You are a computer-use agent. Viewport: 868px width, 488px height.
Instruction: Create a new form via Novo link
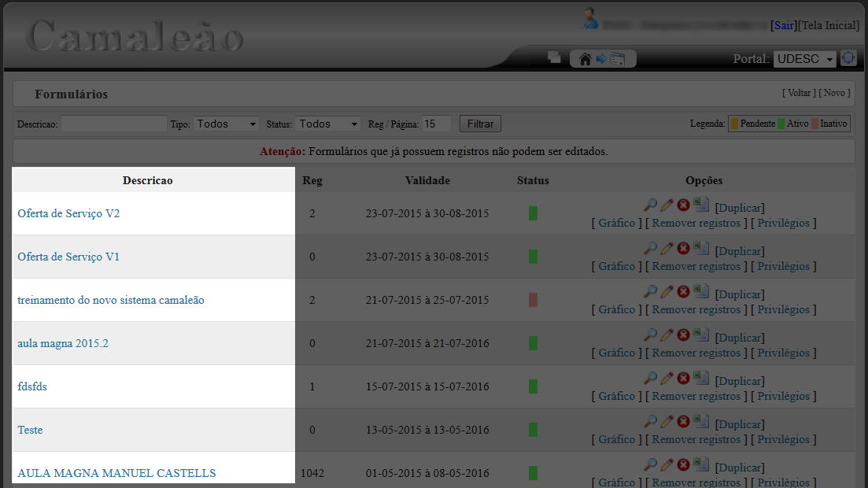834,93
